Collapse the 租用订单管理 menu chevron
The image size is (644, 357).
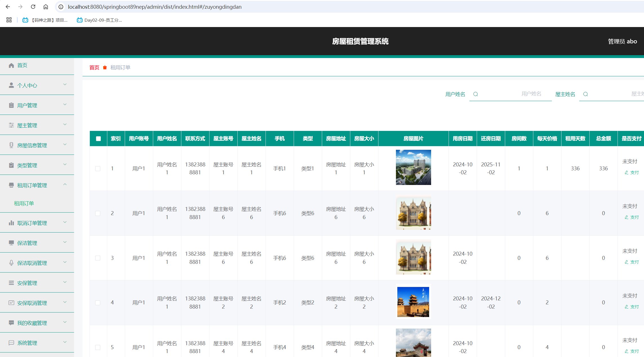[65, 185]
